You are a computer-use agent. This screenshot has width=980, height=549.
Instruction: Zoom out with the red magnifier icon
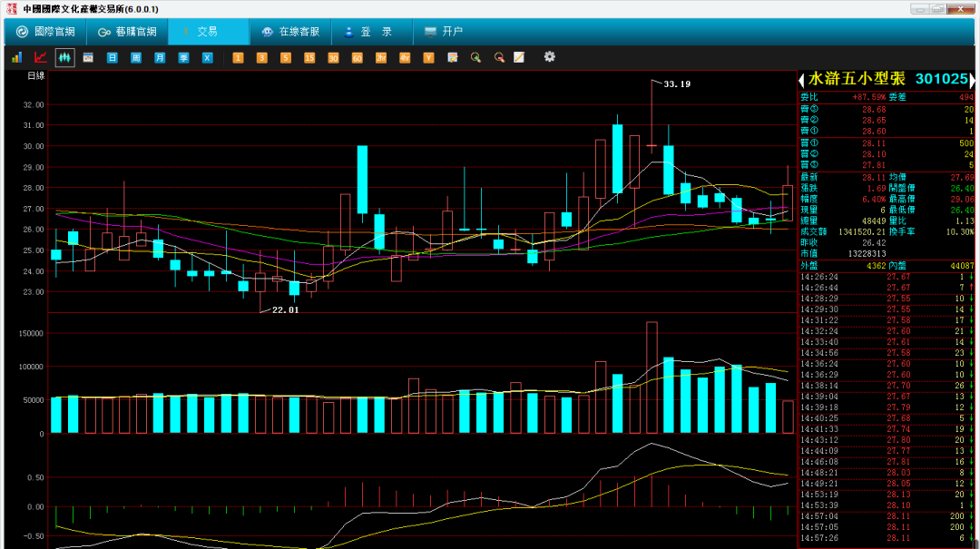click(499, 57)
